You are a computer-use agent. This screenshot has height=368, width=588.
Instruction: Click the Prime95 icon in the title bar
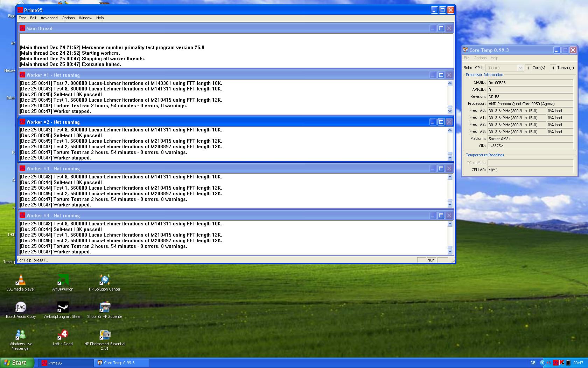(x=20, y=10)
